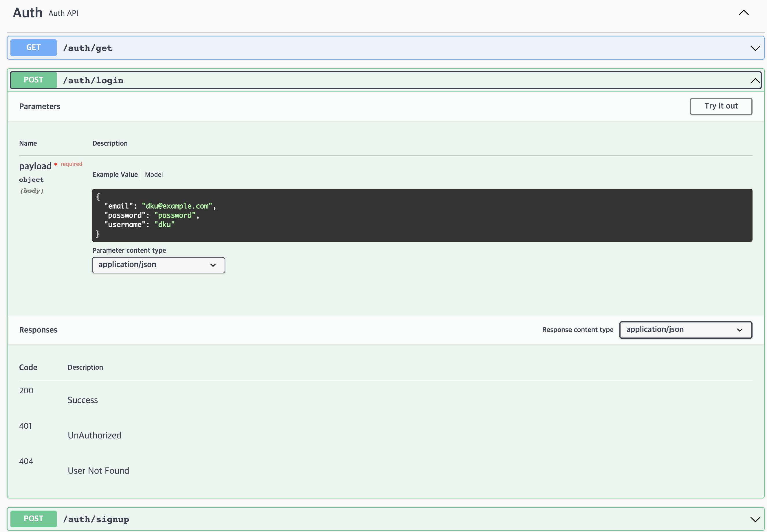Click the POST badge for /auth/signup
This screenshot has width=767, height=532.
(x=33, y=519)
